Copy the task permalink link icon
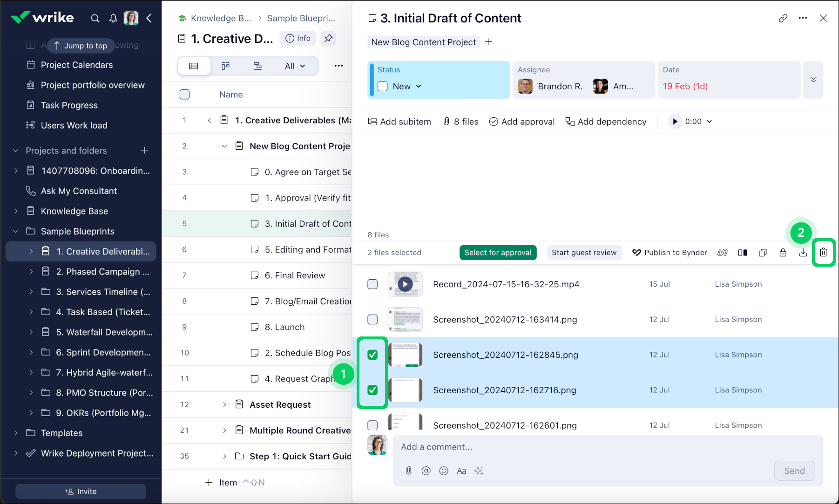839x504 pixels. [783, 18]
